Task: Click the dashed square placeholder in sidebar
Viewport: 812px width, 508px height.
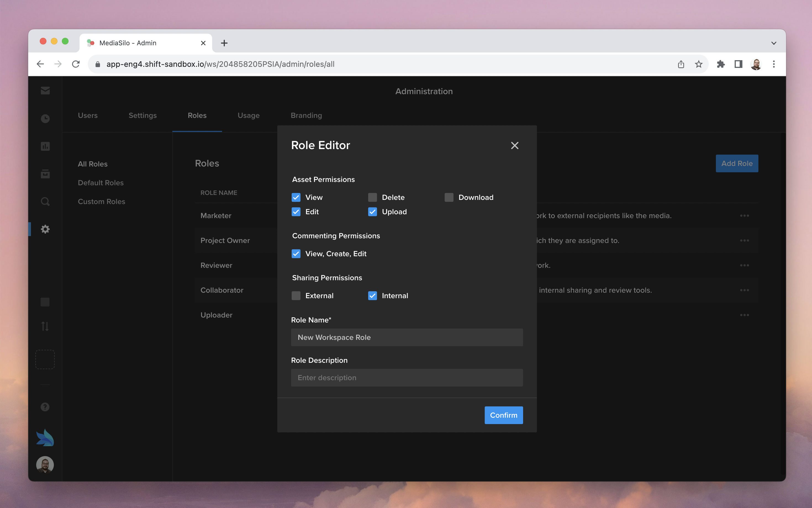Action: pyautogui.click(x=45, y=359)
